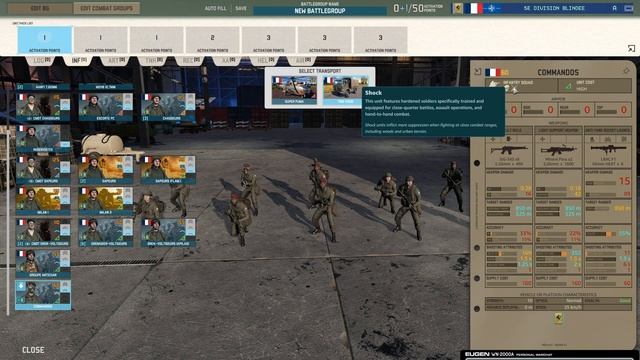Viewport: 640px width, 360px height.
Task: Click the unit cost HIGH indicator icon
Action: click(x=569, y=86)
